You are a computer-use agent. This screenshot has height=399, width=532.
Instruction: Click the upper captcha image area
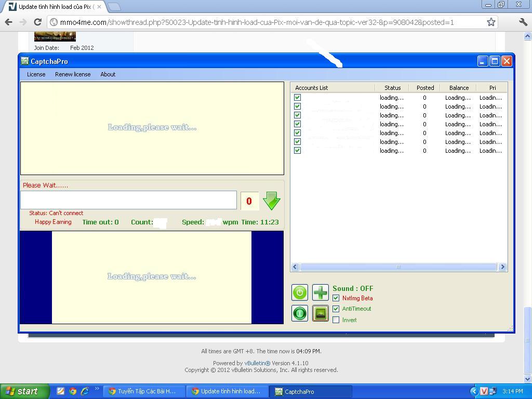coord(152,128)
